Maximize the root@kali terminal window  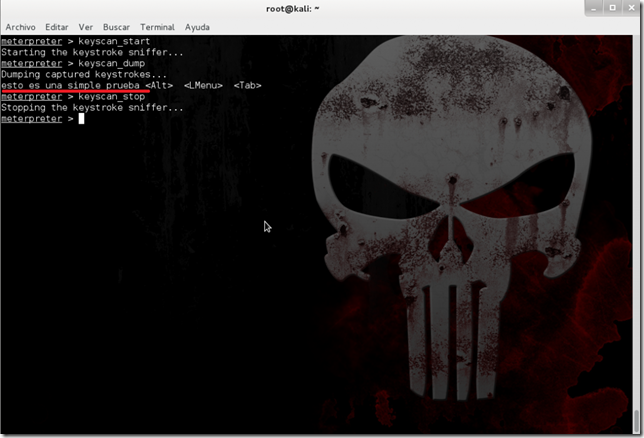pos(612,8)
